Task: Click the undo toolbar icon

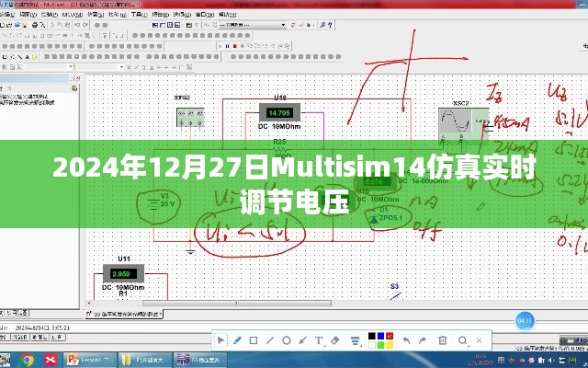Action: [77, 25]
